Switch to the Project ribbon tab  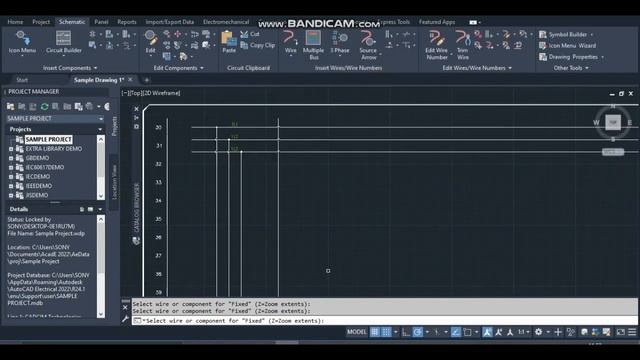pyautogui.click(x=41, y=22)
